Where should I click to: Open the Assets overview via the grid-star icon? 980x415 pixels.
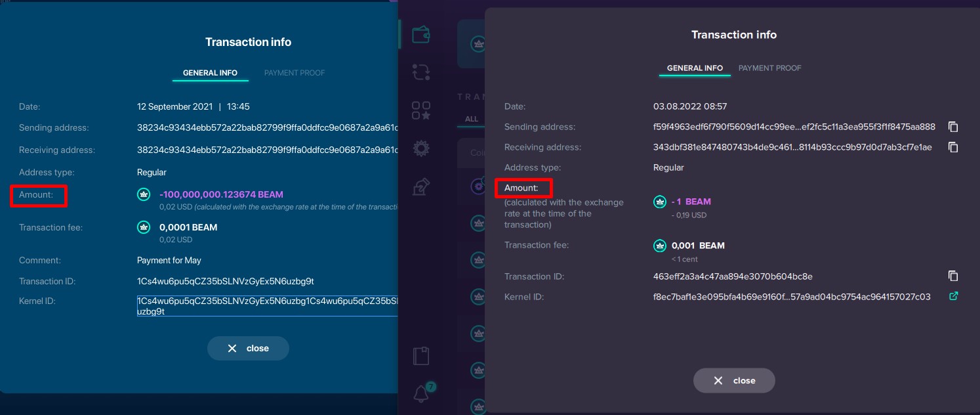click(x=421, y=110)
